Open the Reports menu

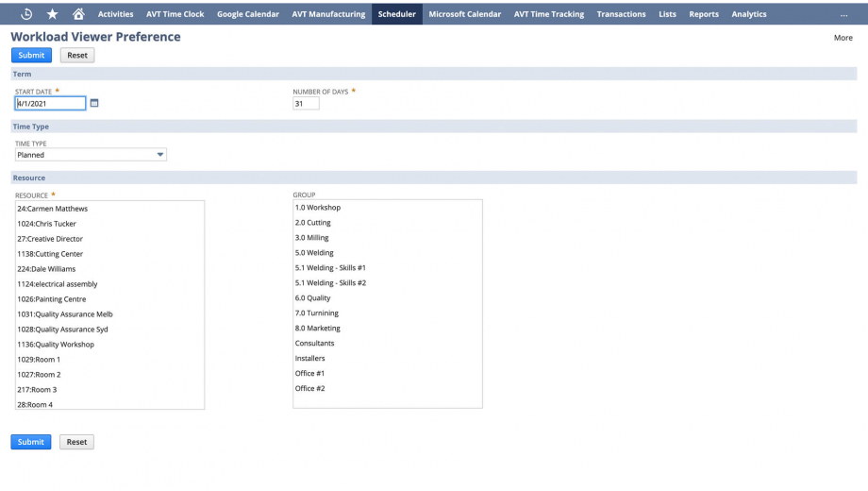704,14
